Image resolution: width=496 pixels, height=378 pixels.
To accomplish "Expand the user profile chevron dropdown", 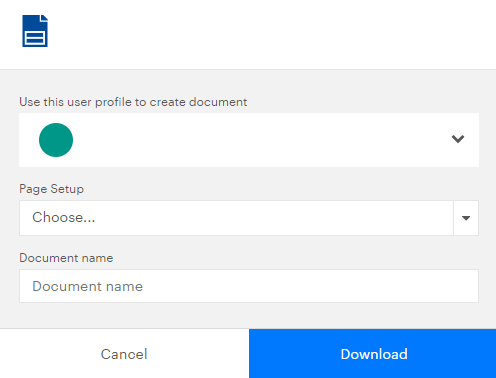I will tap(458, 139).
